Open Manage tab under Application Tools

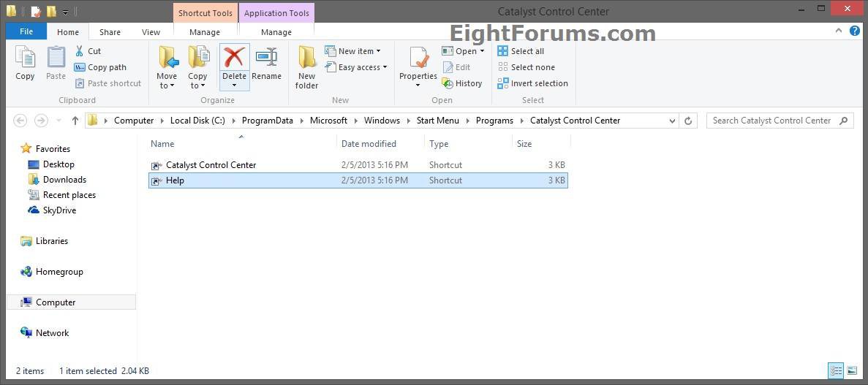(x=276, y=32)
